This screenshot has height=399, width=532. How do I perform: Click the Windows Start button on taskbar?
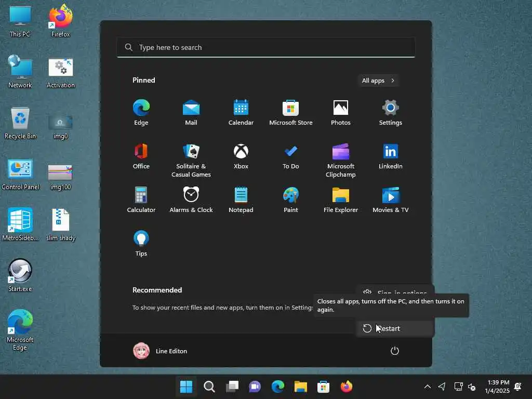[186, 387]
